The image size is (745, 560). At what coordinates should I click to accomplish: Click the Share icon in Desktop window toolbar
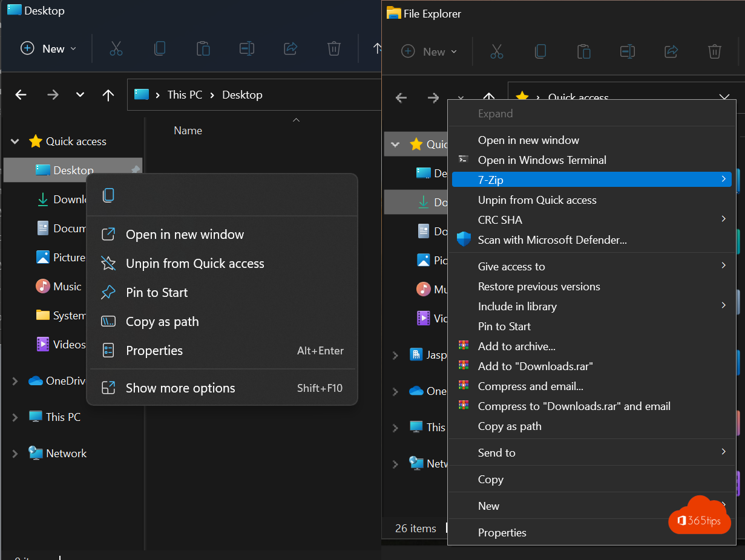[290, 49]
